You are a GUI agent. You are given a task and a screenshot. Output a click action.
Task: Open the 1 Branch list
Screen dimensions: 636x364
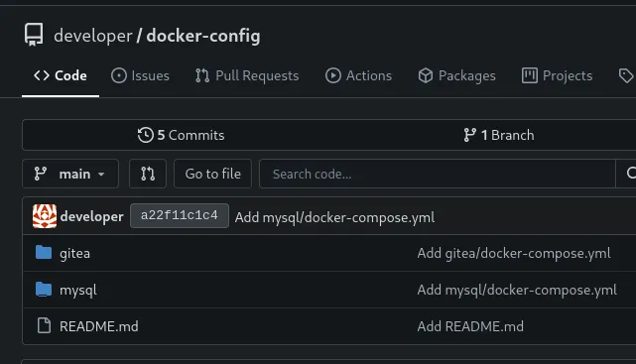pos(499,135)
